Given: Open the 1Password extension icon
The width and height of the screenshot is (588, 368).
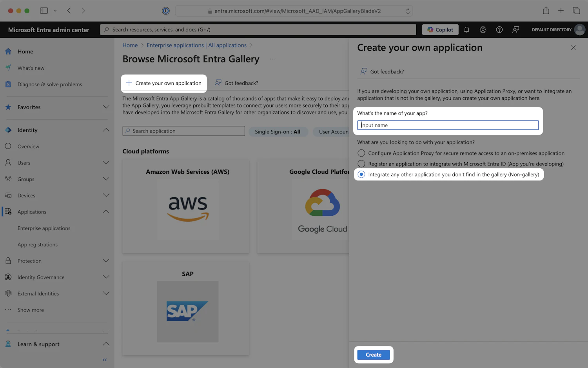Looking at the screenshot, I should [x=166, y=11].
